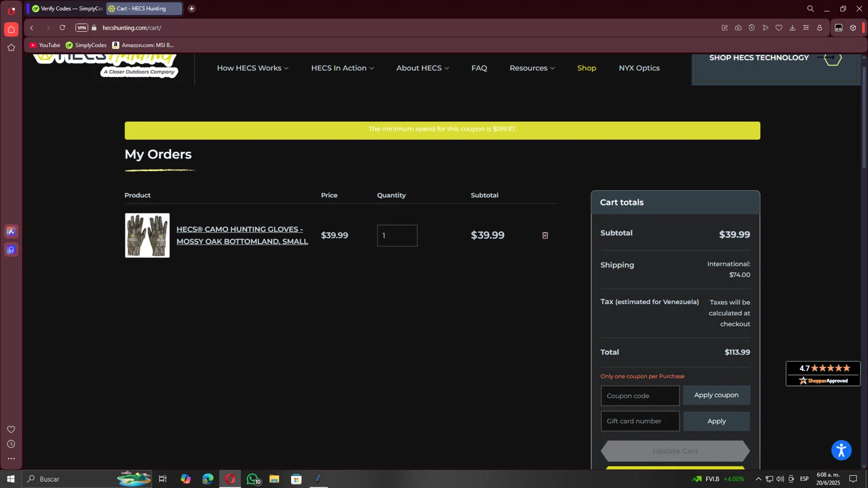Expand the About HECS menu
868x488 pixels.
(x=422, y=68)
